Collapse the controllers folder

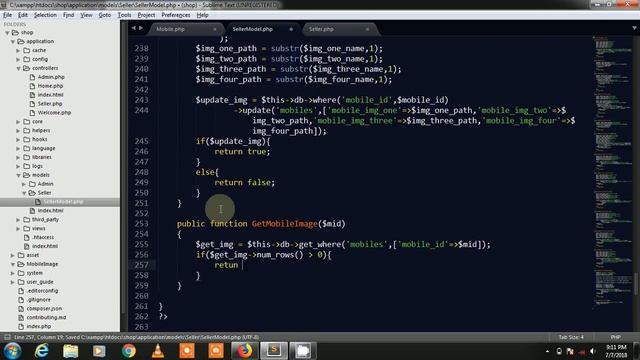pos(18,69)
